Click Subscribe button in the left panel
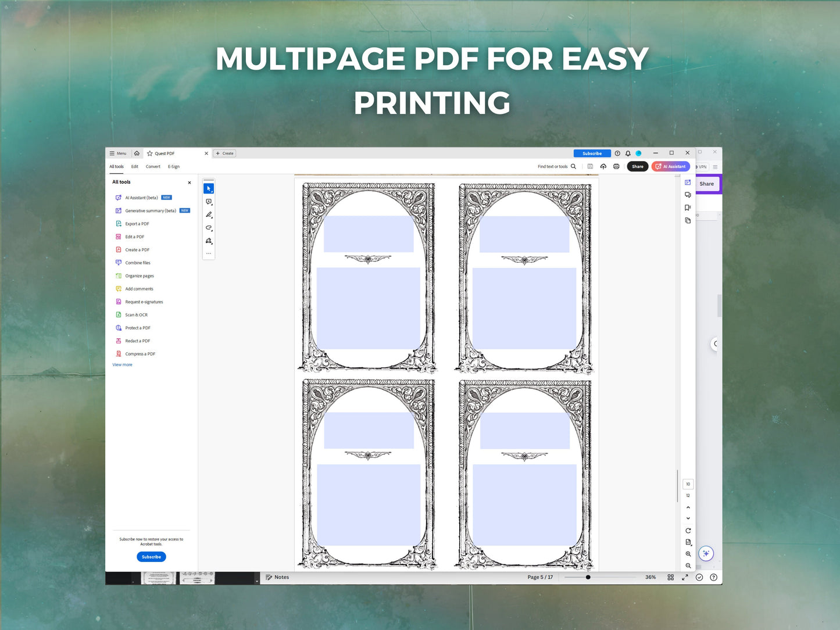This screenshot has width=840, height=630. pos(151,557)
